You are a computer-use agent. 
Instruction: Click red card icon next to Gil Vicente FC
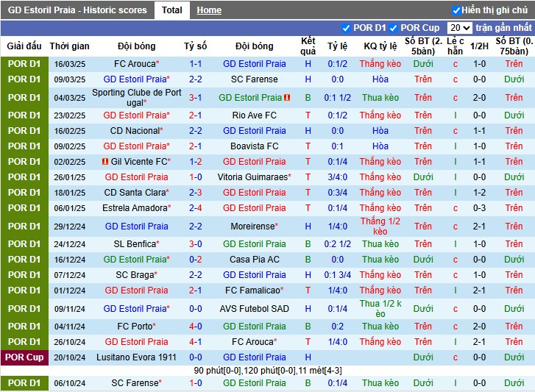[x=105, y=161]
